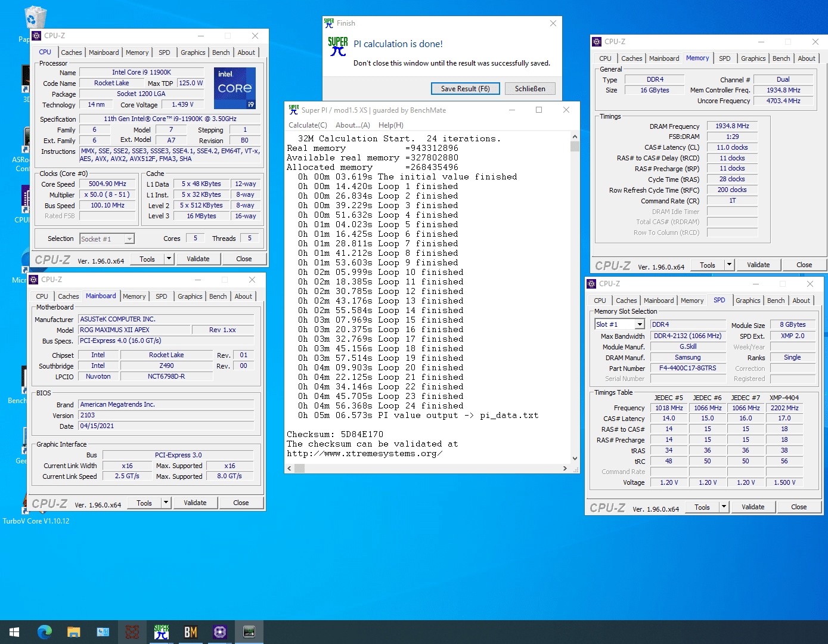The image size is (828, 644).
Task: Switch to Super PI in the taskbar
Action: coord(162,632)
